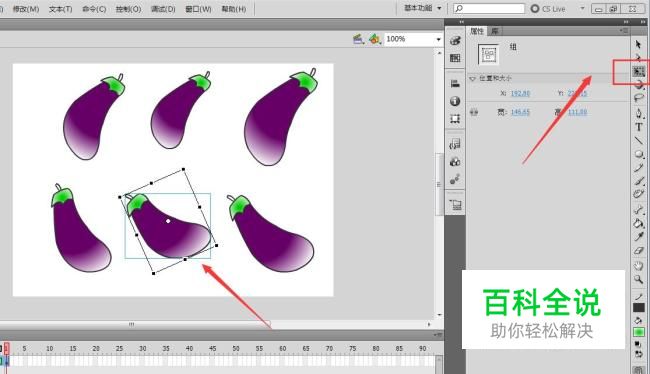Viewport: 650px width, 374px height.
Task: Select the Eyedropper tool
Action: point(639,237)
